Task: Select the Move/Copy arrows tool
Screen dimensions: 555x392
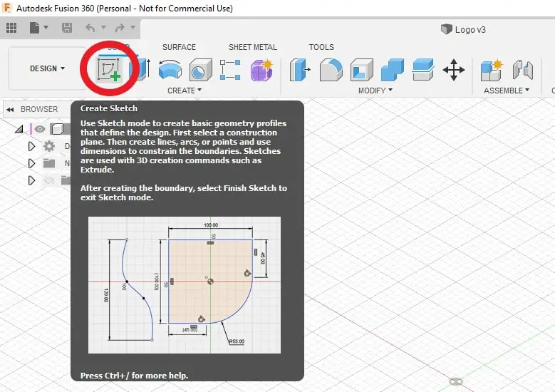Action: click(x=454, y=70)
